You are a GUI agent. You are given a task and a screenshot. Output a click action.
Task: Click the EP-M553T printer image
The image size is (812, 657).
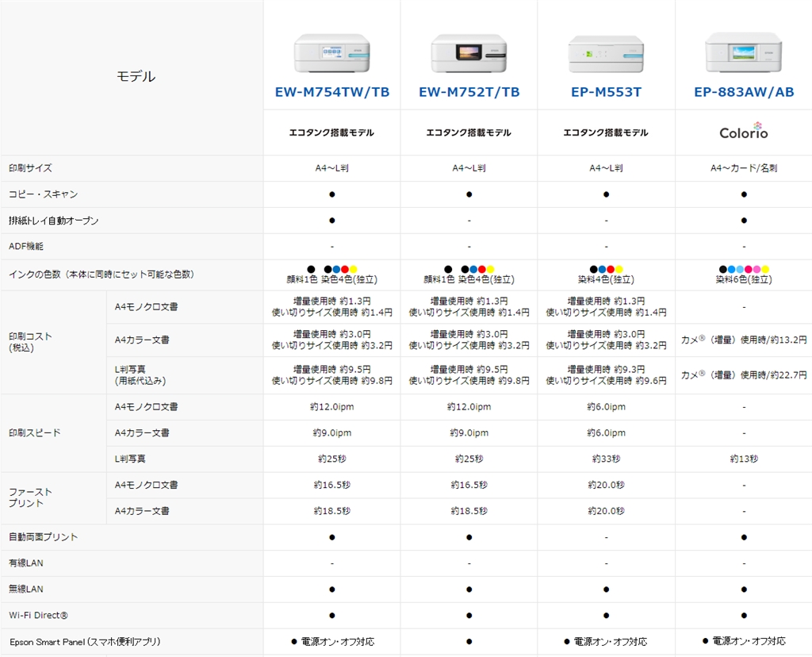[607, 53]
